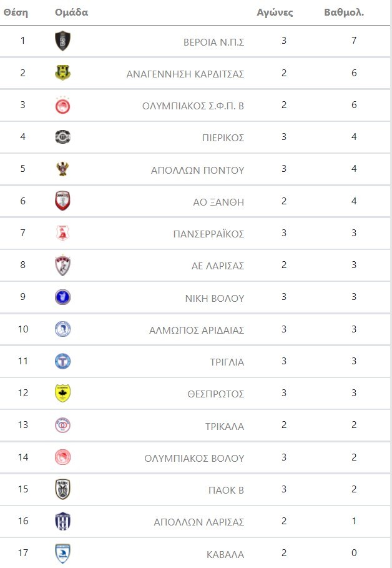Viewport: 392px width, 568px height.
Task: Click the ΑΠΟΛΛΩΝ ΠΟΝΤΟΥ eagle logo
Action: coord(62,169)
